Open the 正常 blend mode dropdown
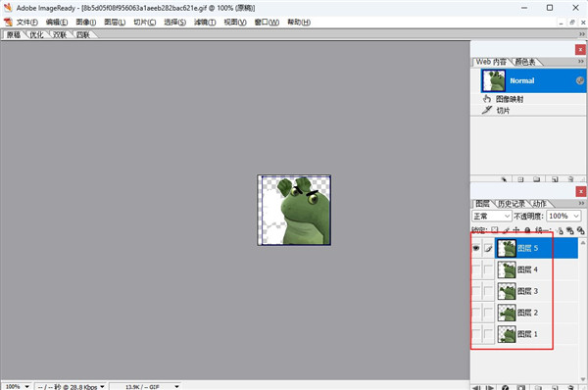The width and height of the screenshot is (588, 390). coord(491,216)
